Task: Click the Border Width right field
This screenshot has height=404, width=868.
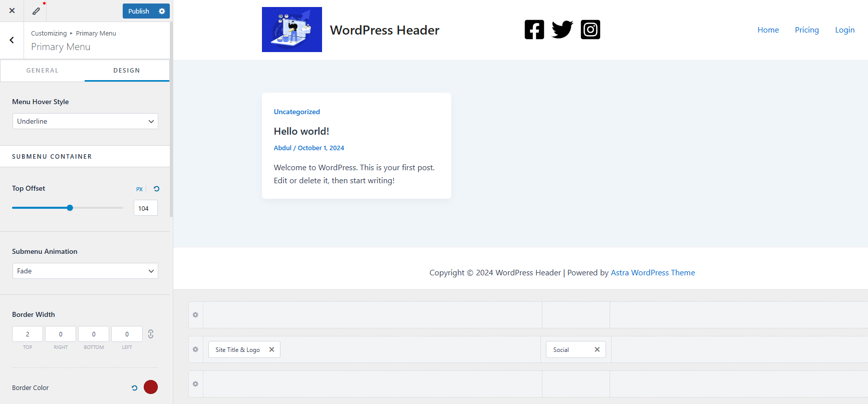Action: click(61, 334)
